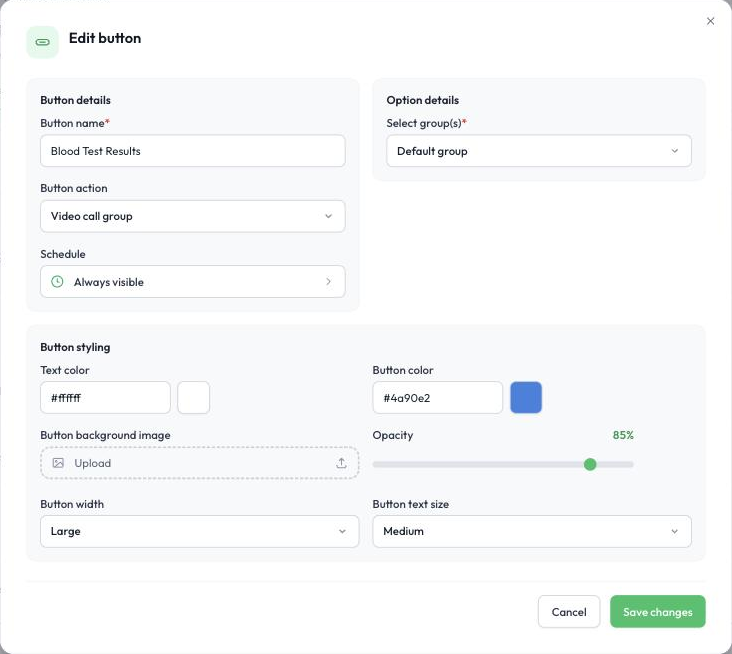Click the 85% opacity value

(x=623, y=435)
